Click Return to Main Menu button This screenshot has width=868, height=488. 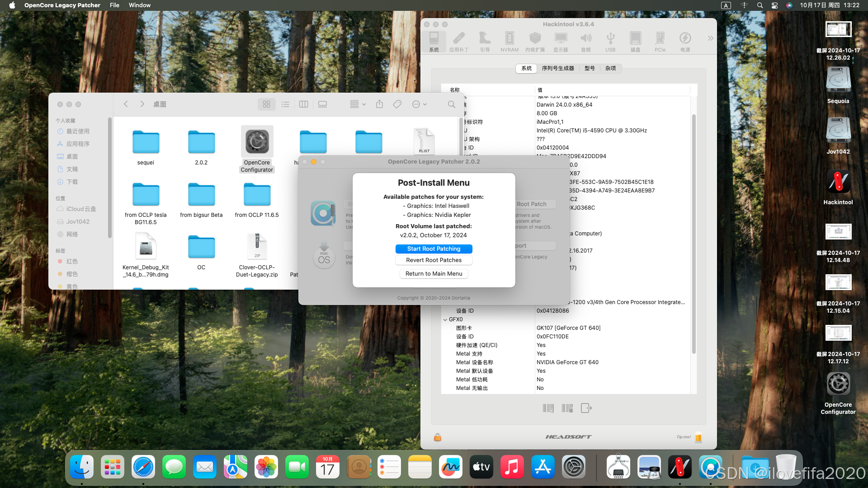point(434,274)
